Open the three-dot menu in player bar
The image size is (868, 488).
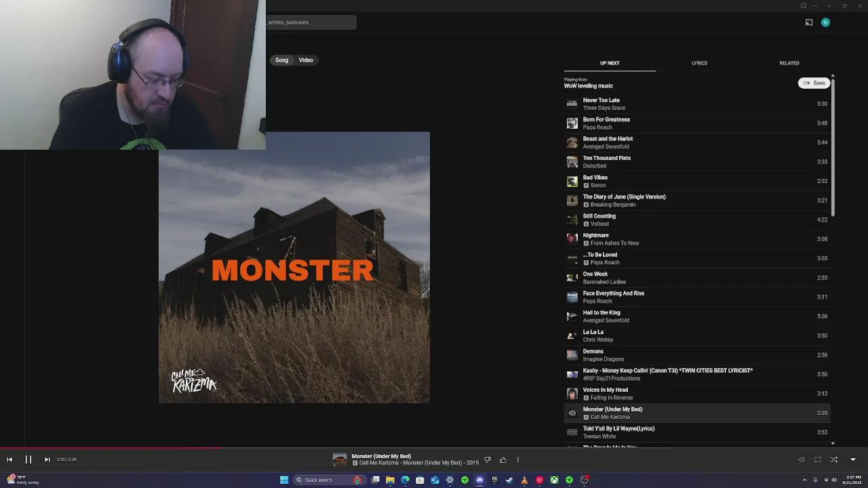[518, 460]
